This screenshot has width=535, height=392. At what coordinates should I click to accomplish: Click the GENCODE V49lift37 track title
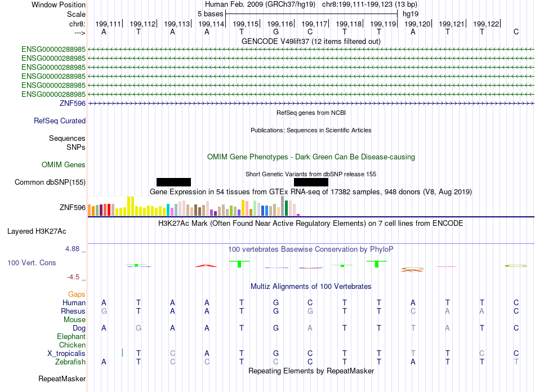[311, 41]
